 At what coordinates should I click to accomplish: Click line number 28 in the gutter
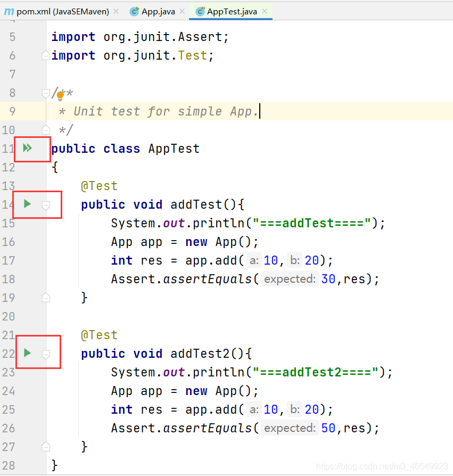[x=9, y=466]
